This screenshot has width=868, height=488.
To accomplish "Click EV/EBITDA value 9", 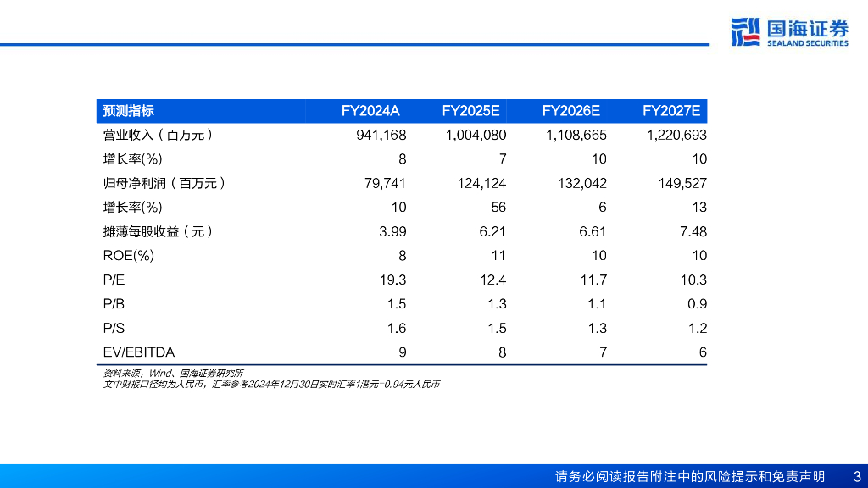I will coord(403,352).
